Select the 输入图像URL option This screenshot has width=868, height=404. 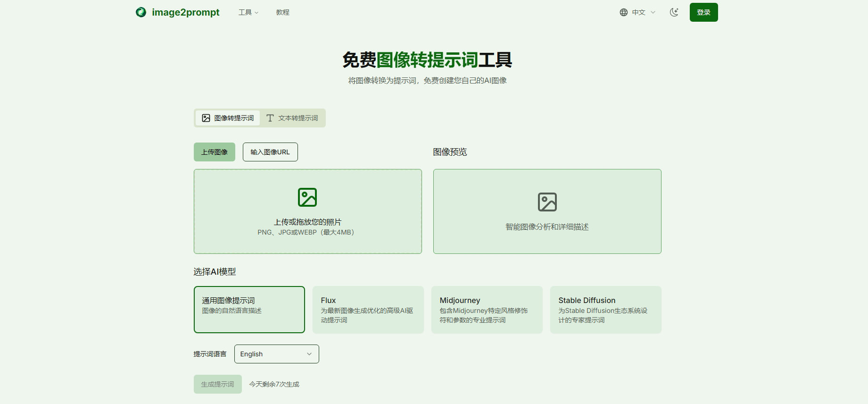pos(270,152)
